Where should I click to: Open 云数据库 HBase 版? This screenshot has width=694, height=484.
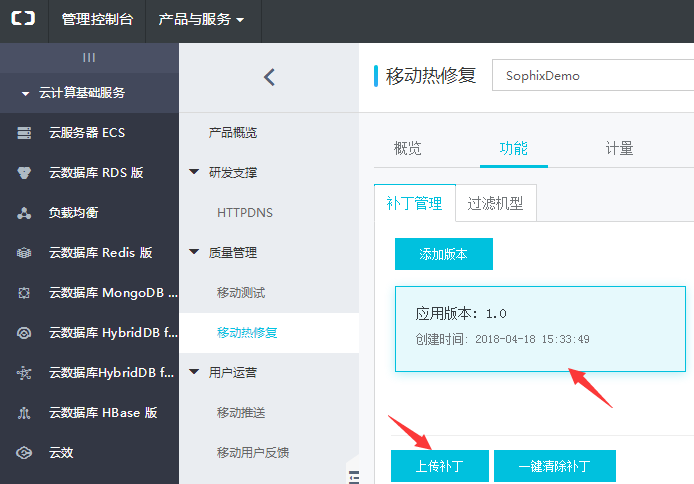103,413
